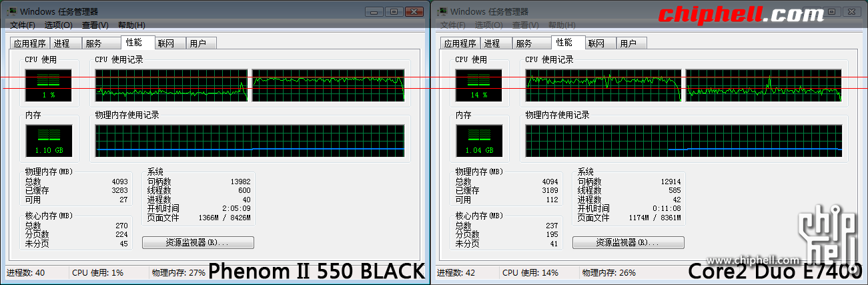Click 已缓存 value 3189
This screenshot has width=868, height=285.
pyautogui.click(x=550, y=191)
